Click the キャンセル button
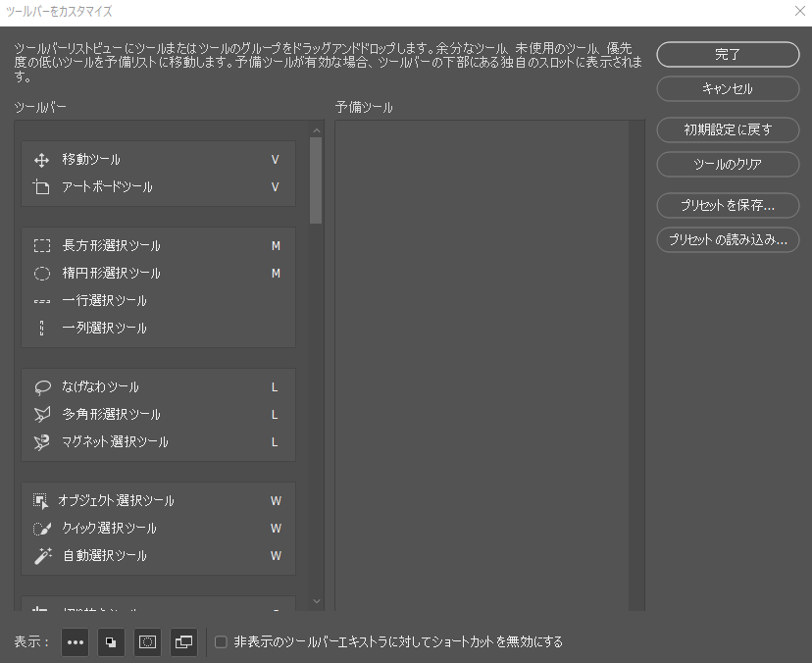 (728, 88)
